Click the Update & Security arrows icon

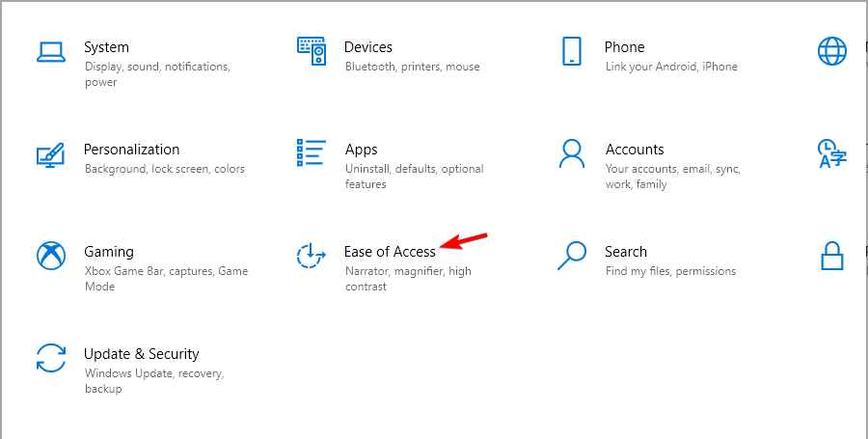coord(51,358)
